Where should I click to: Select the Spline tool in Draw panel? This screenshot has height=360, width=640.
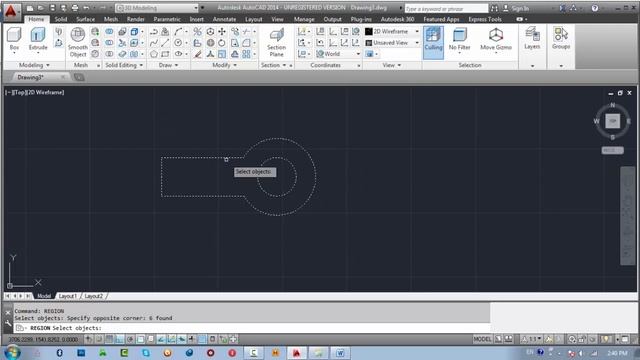153,42
